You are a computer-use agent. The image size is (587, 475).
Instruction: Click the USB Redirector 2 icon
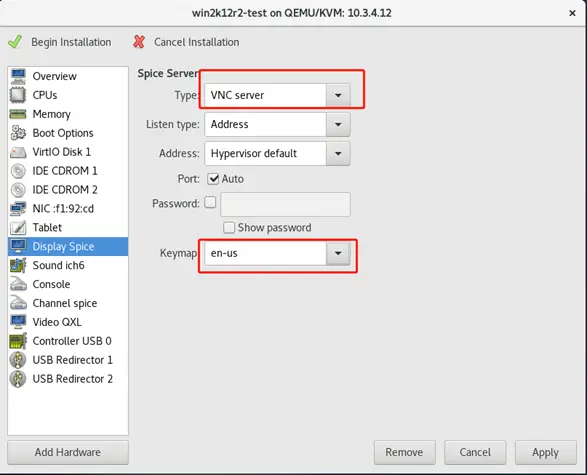pyautogui.click(x=18, y=379)
